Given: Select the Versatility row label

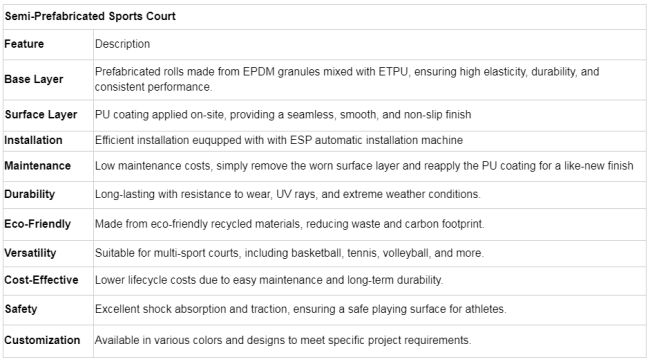Looking at the screenshot, I should (x=30, y=253).
